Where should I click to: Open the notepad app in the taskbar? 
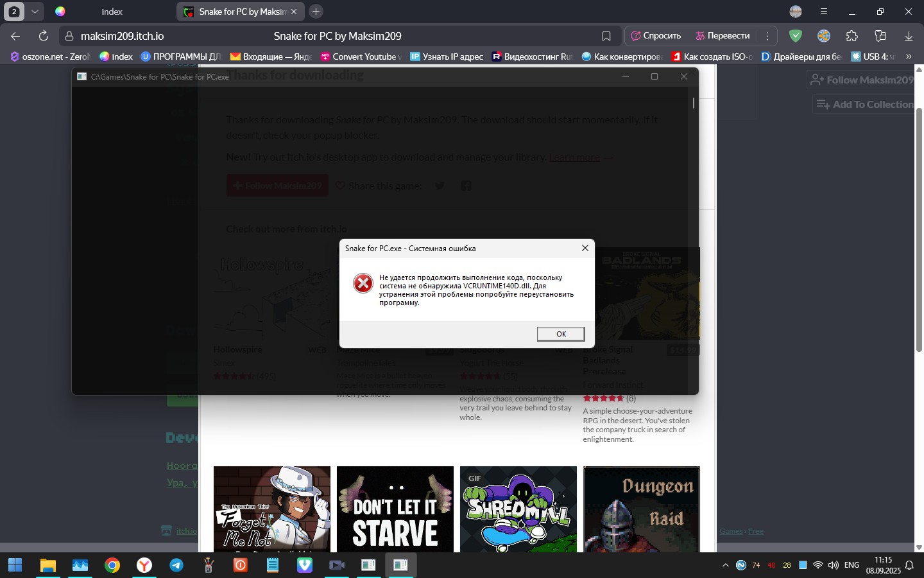(273, 565)
